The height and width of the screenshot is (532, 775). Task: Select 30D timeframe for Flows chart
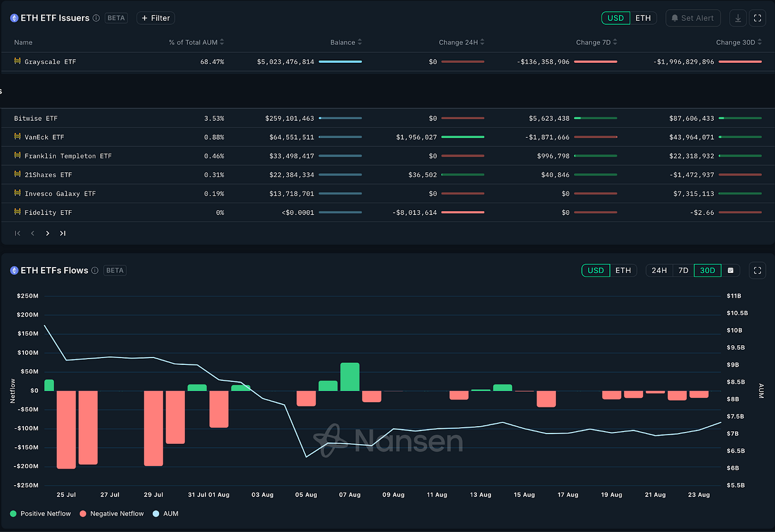tap(707, 270)
